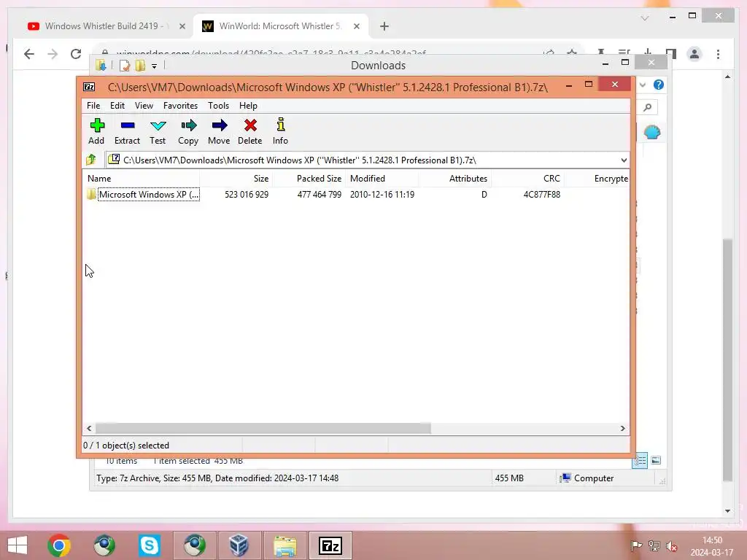Click the muted volume tray icon
Image resolution: width=747 pixels, height=560 pixels.
click(x=672, y=546)
